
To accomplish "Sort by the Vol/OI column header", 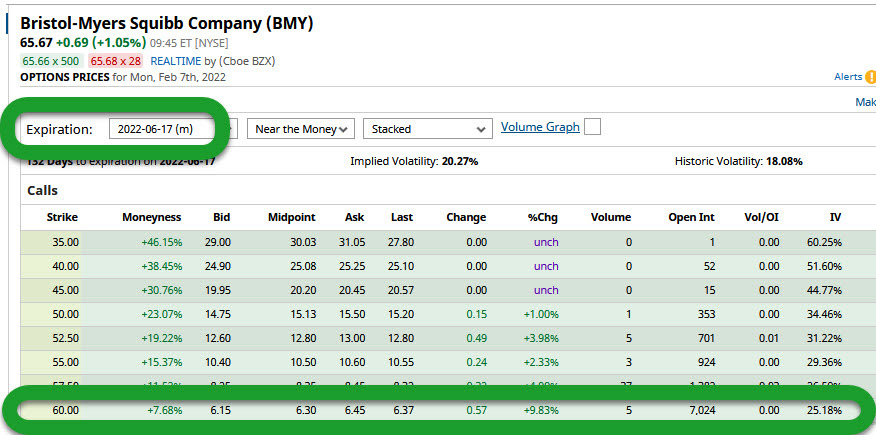I will pyautogui.click(x=761, y=218).
